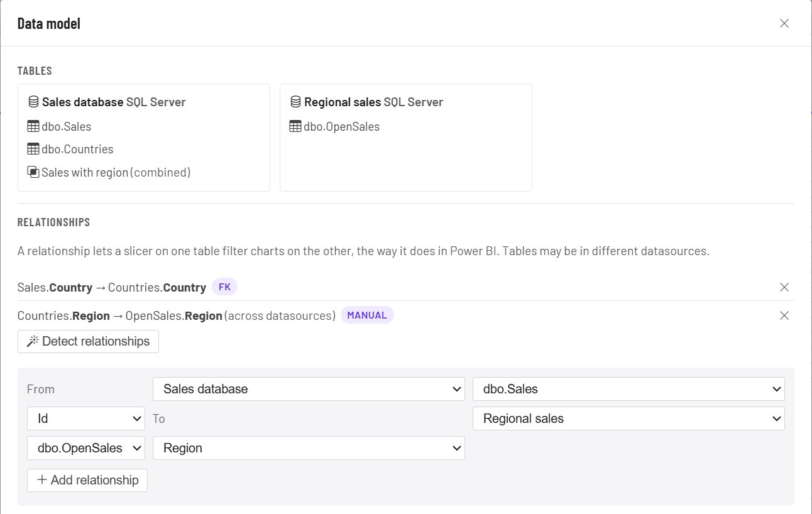812x514 pixels.
Task: Close the Data model dialog
Action: [784, 23]
